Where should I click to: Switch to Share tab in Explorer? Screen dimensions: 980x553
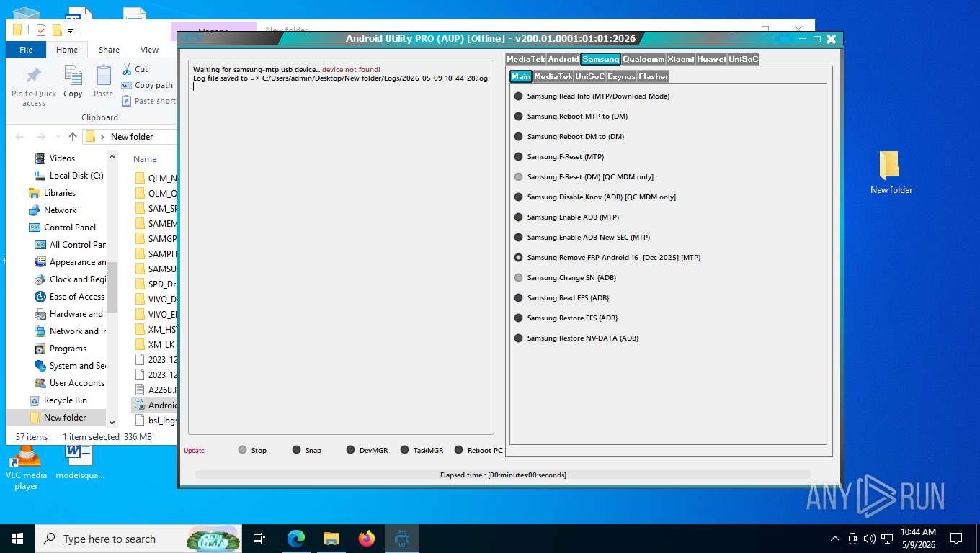point(109,50)
